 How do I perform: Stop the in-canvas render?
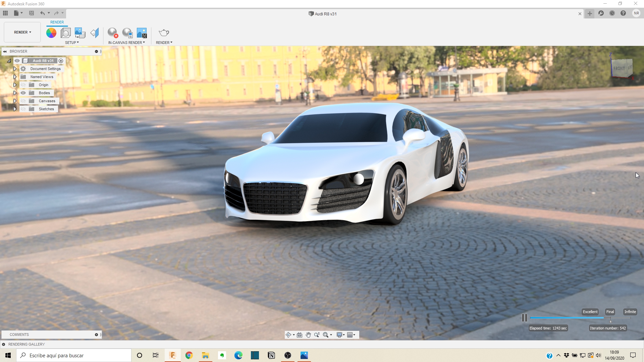point(113,33)
